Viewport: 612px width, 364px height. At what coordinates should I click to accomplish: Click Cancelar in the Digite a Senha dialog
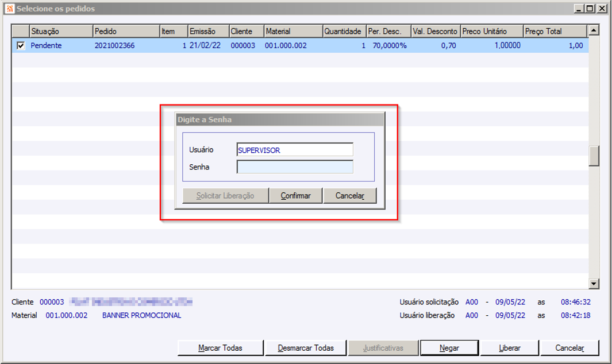point(350,195)
